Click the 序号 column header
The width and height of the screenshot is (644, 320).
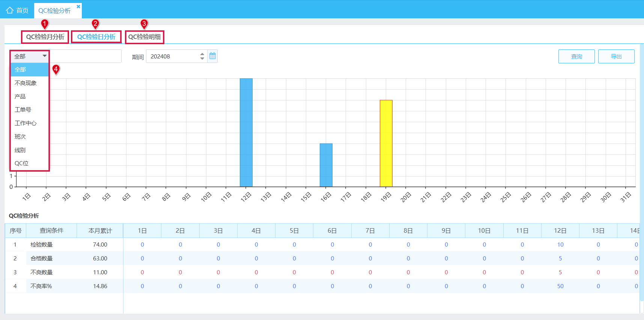click(16, 231)
